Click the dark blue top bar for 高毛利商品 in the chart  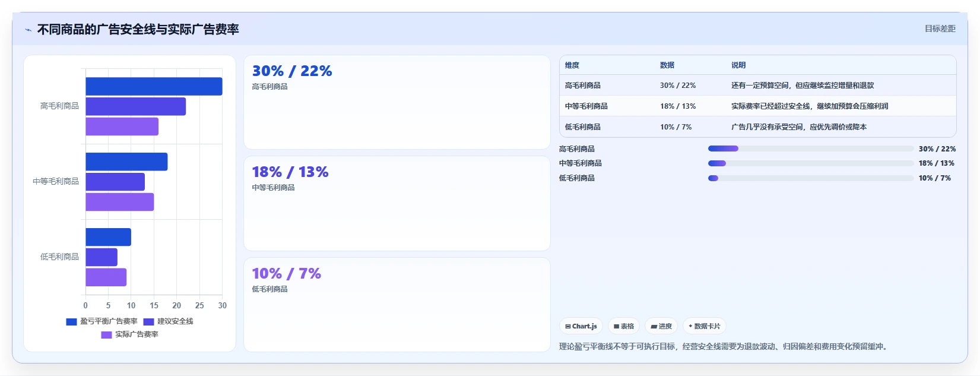coord(154,86)
